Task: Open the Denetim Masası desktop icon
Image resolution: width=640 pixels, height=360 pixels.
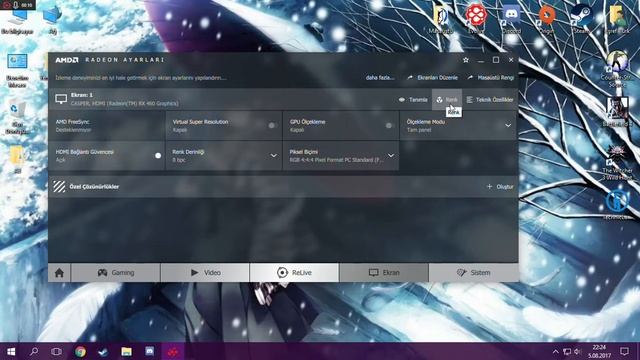Action: pyautogui.click(x=17, y=70)
